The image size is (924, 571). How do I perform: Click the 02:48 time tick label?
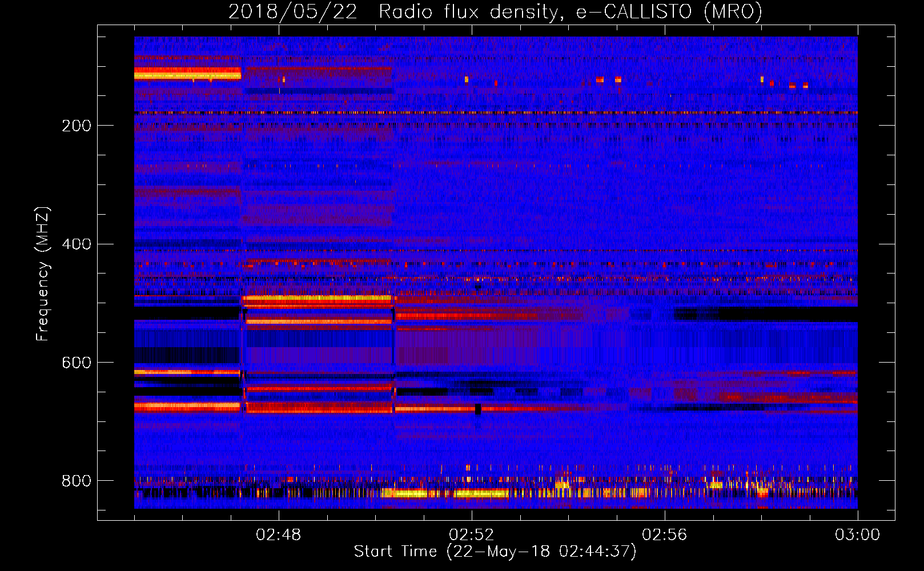click(x=279, y=535)
